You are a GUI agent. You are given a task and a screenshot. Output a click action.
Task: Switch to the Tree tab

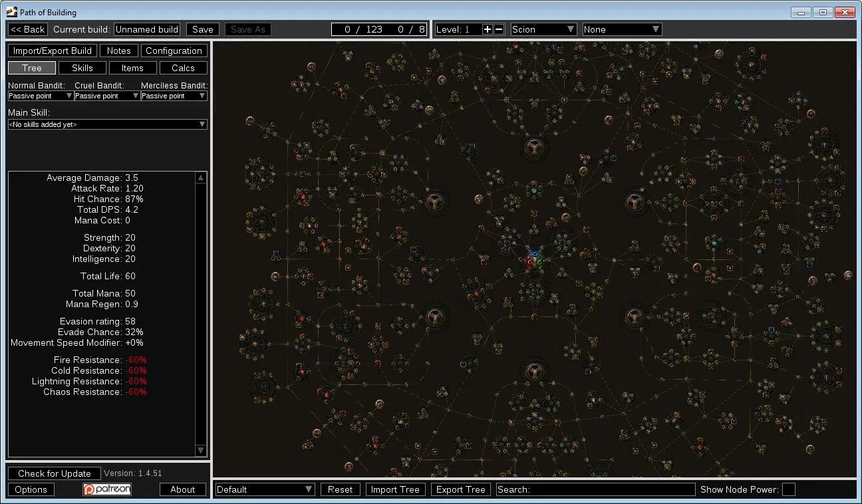[x=31, y=68]
